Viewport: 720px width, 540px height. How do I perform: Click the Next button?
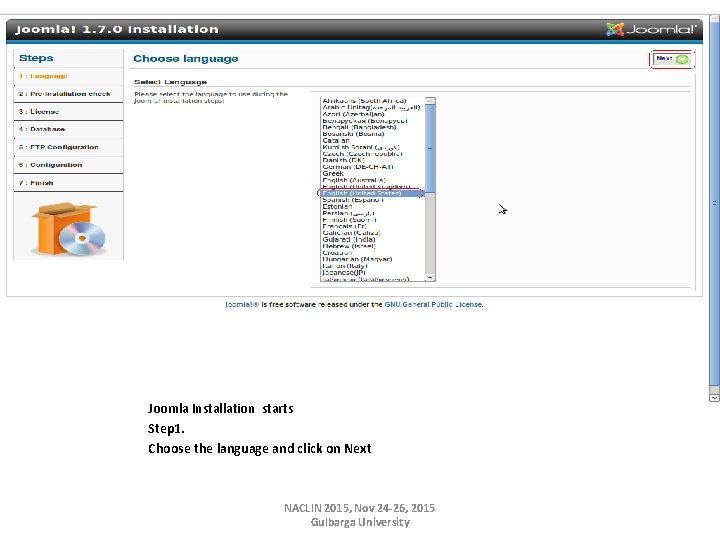672,59
